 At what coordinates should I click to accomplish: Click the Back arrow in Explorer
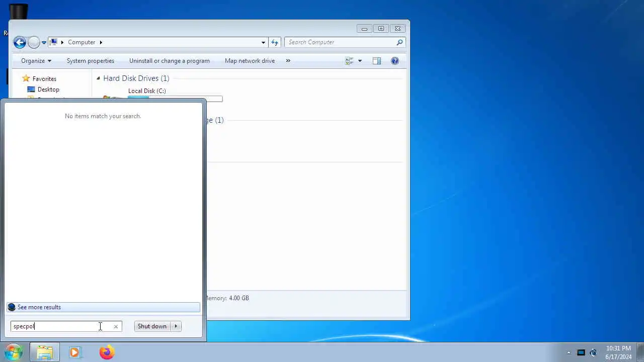coord(20,42)
